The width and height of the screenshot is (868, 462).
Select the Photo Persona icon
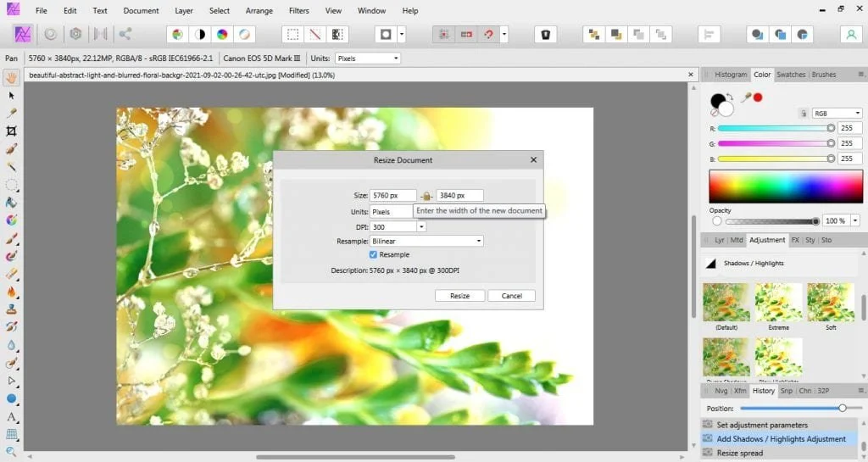[x=22, y=34]
